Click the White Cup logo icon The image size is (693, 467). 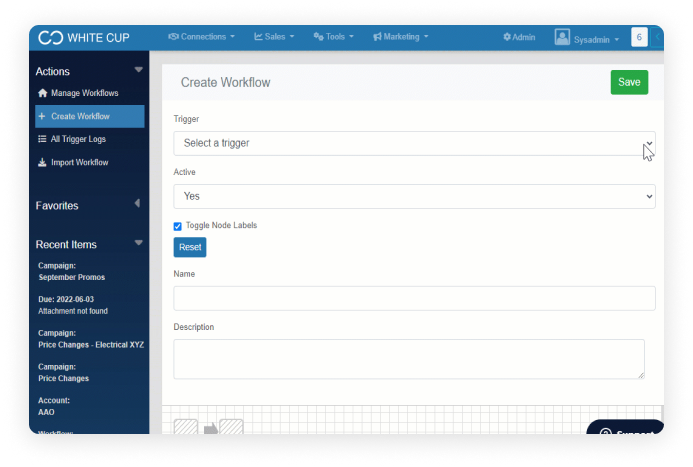pos(50,38)
